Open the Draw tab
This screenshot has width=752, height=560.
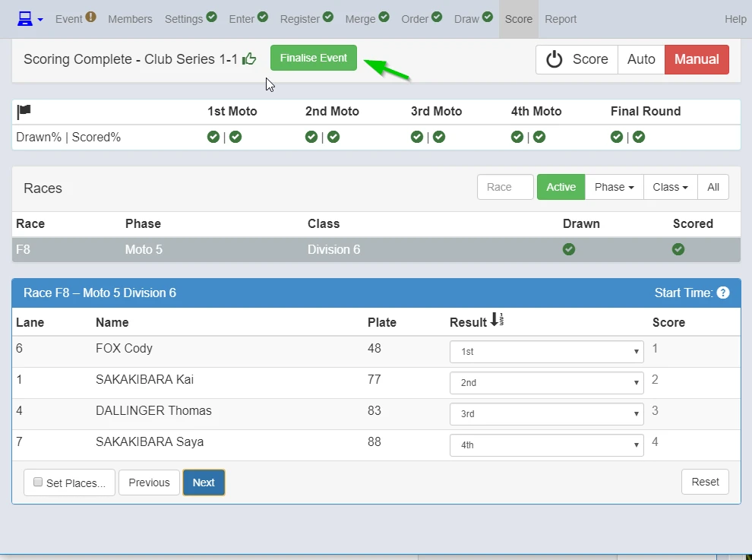(x=466, y=19)
